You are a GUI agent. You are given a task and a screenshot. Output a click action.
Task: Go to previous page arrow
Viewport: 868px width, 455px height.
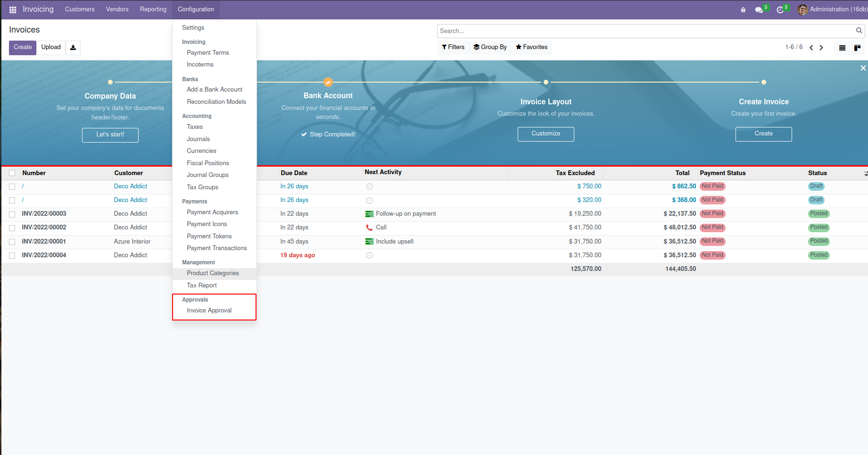(811, 48)
